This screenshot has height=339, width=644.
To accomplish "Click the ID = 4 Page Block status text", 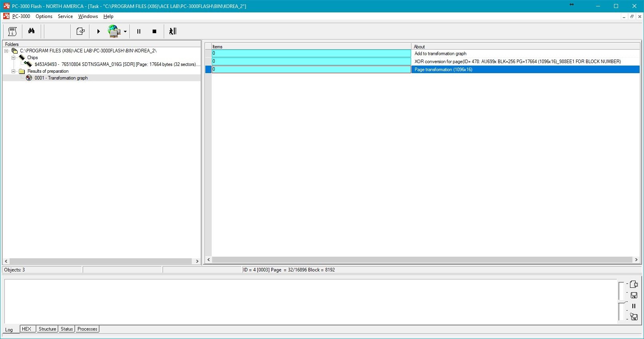I will click(x=289, y=270).
